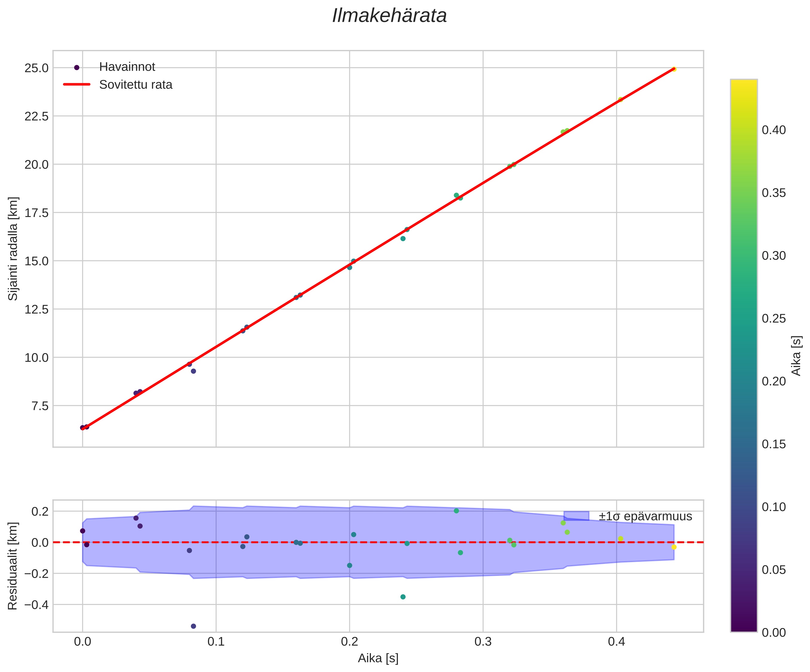The image size is (810, 672).
Task: Click the Sovitettu rata legend text
Action: pos(136,85)
